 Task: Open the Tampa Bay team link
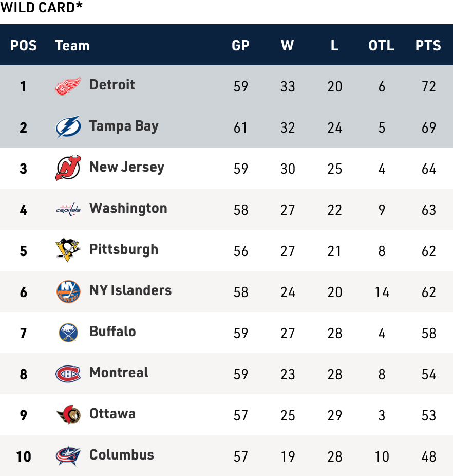[x=124, y=126]
